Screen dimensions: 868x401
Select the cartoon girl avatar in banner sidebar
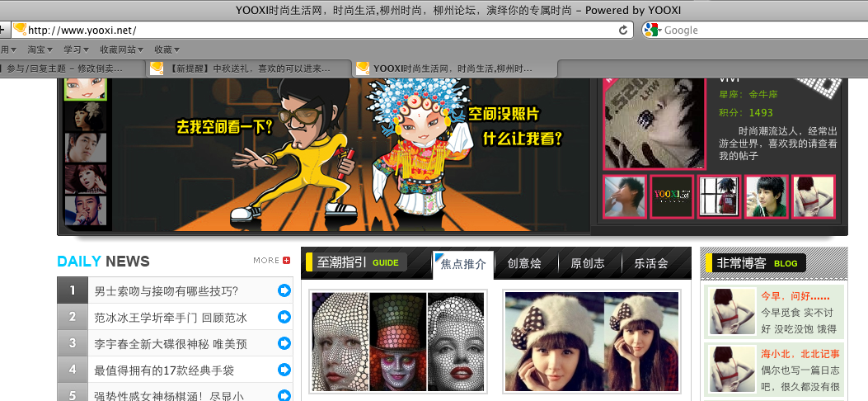(85, 88)
